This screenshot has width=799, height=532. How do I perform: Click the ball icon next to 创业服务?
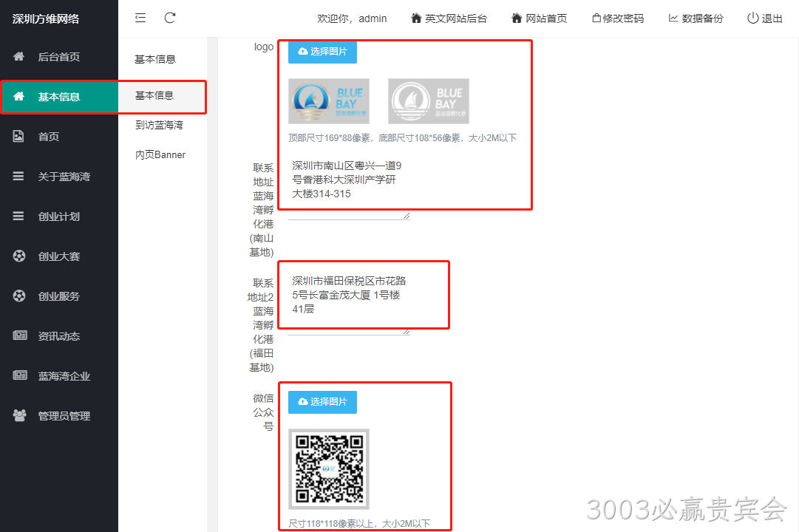[19, 296]
